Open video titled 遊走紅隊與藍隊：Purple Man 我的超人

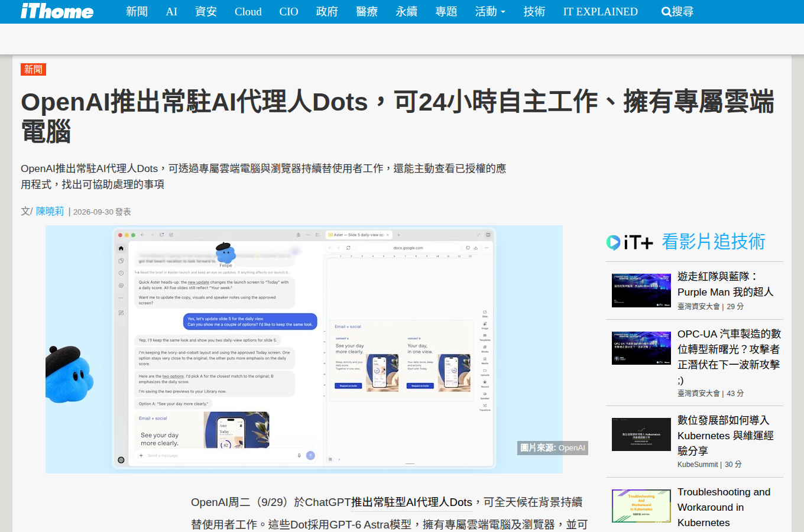pos(725,284)
